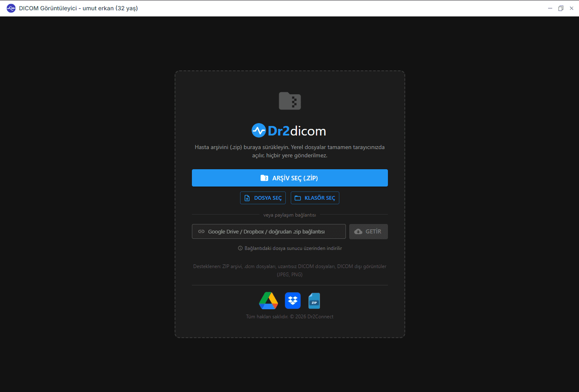This screenshot has height=392, width=579.
Task: Click the ARŞİV SEÇ (.ZİP) button
Action: (289, 178)
